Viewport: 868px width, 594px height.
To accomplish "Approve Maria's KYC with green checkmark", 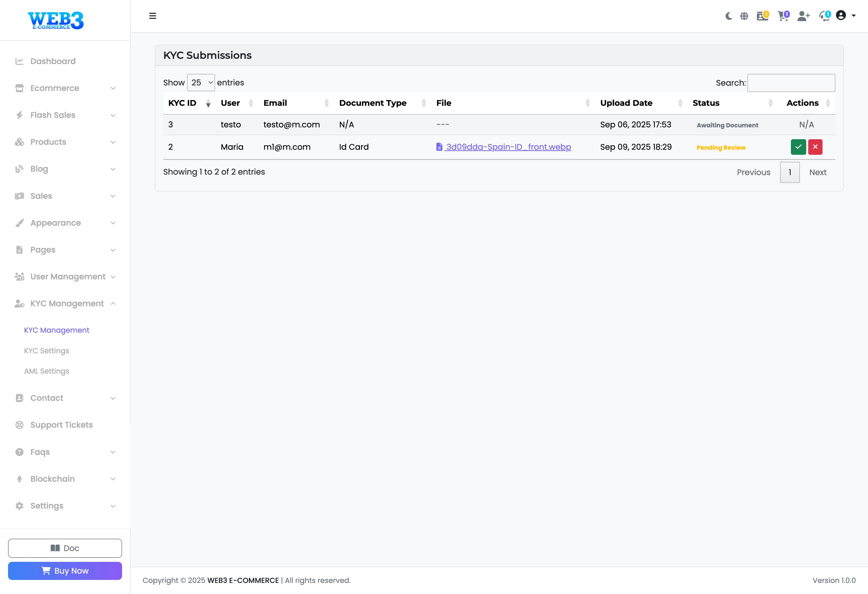I will point(798,147).
